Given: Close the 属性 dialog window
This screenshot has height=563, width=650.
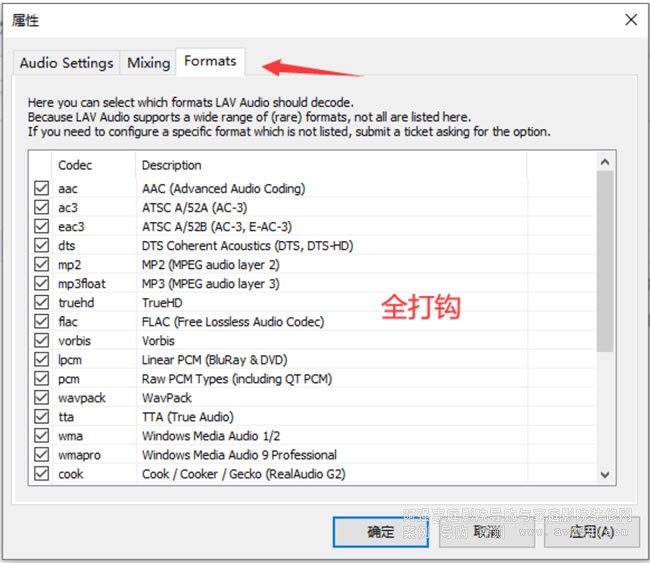Looking at the screenshot, I should click(630, 19).
